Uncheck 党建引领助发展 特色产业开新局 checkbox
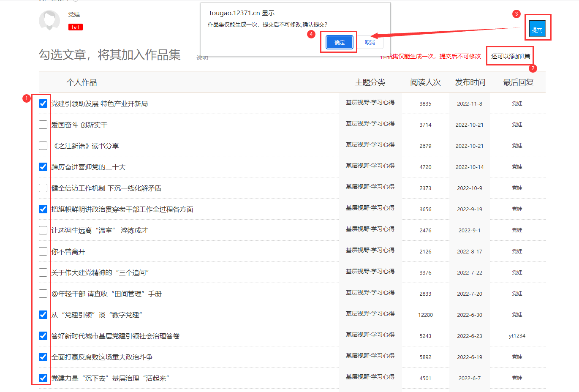Screen dimensions: 579x392 (43, 103)
